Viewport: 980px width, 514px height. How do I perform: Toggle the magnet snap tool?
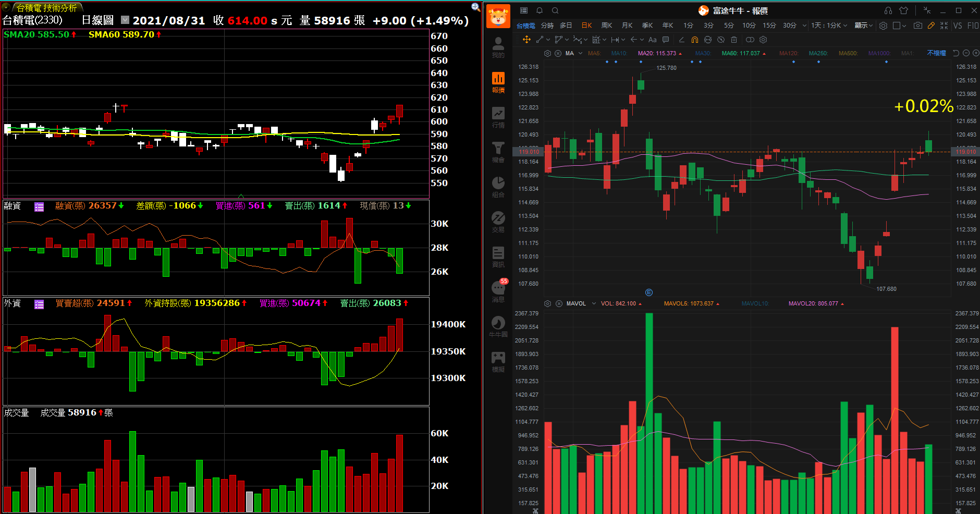pyautogui.click(x=694, y=40)
